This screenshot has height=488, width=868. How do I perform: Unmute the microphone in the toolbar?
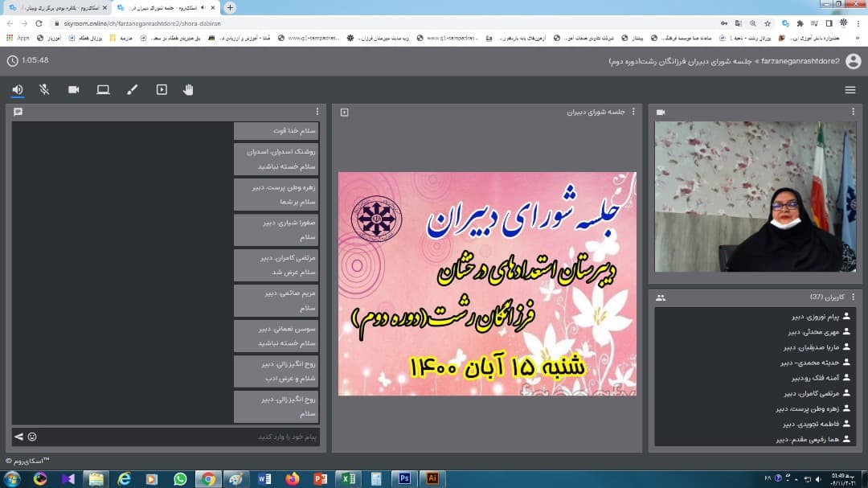pos(44,89)
